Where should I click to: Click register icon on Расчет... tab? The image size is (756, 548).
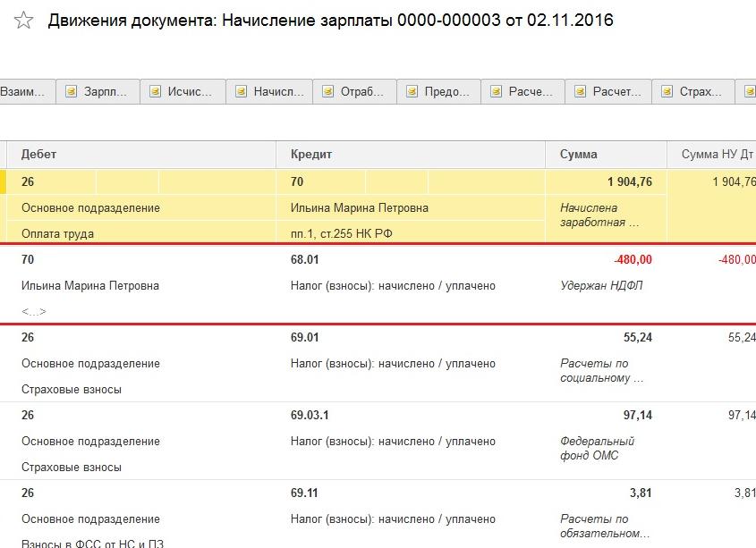pos(580,91)
